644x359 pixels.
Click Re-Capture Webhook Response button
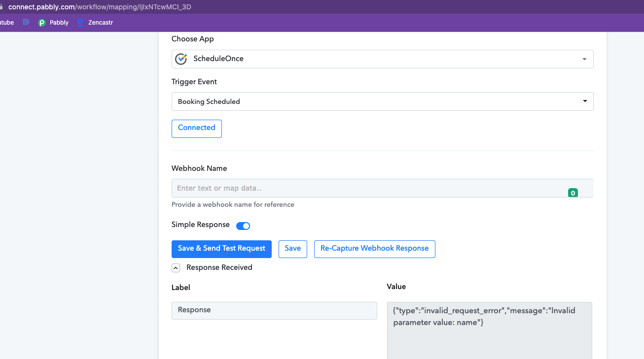click(x=375, y=249)
